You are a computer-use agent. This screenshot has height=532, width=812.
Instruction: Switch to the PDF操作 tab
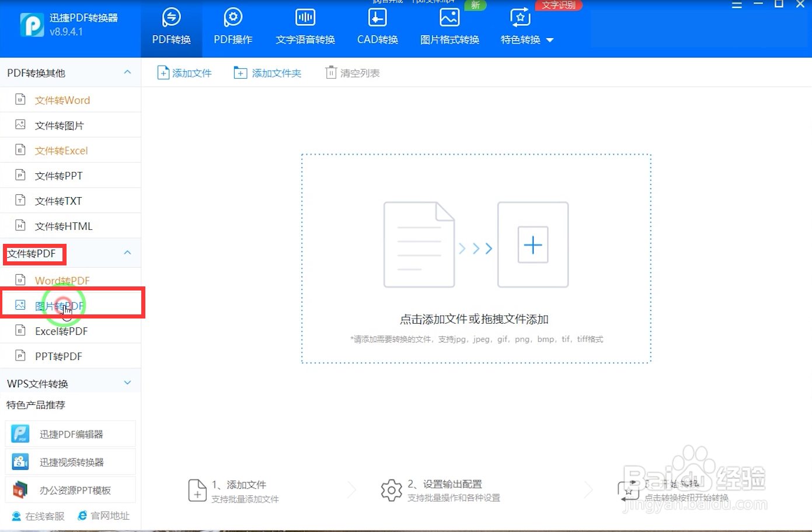coord(233,27)
